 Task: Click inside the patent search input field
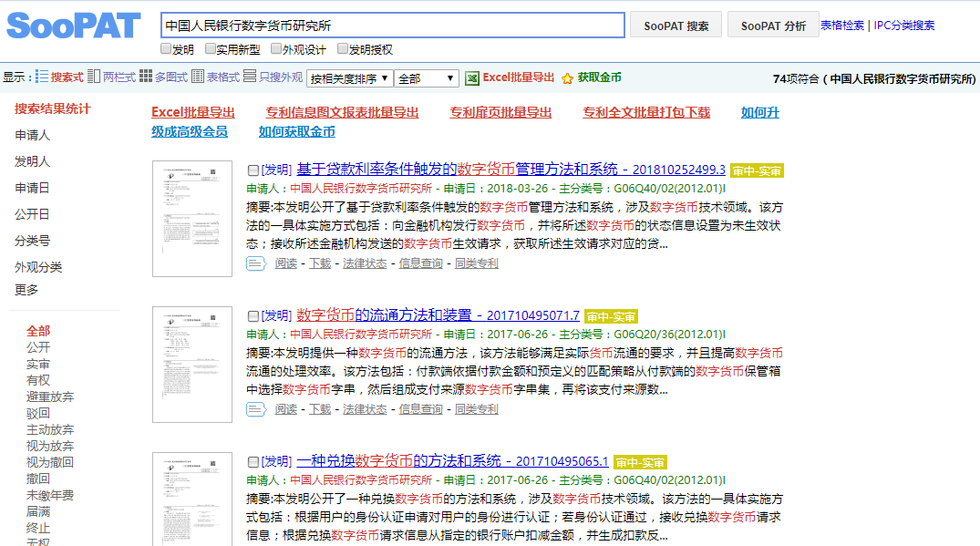click(x=393, y=26)
